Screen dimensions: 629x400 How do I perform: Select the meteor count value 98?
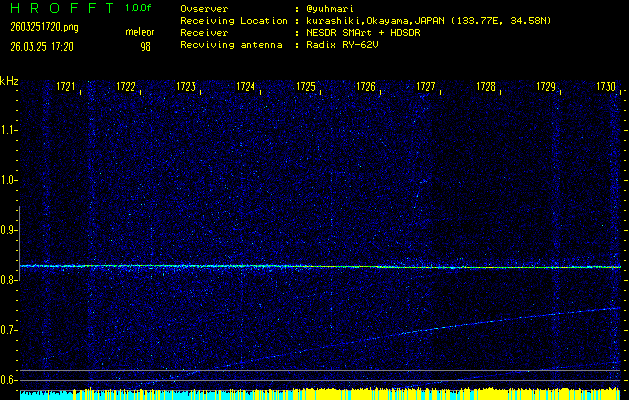[145, 46]
